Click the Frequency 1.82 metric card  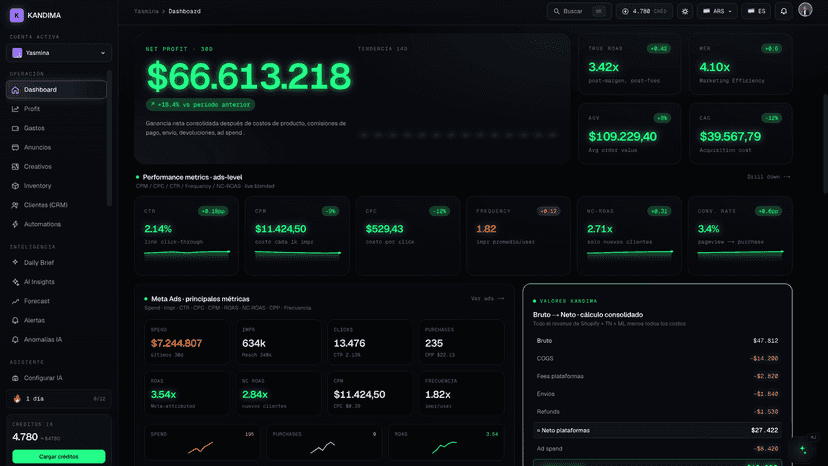coord(519,236)
